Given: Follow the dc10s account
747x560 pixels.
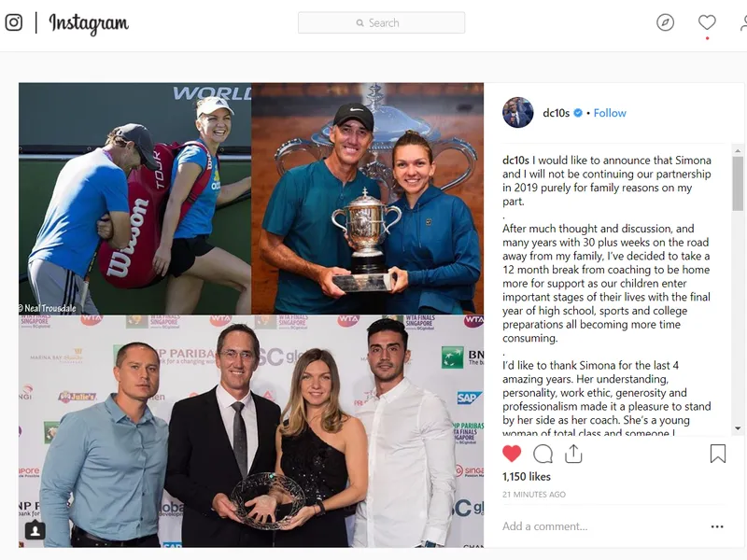Looking at the screenshot, I should tap(610, 113).
